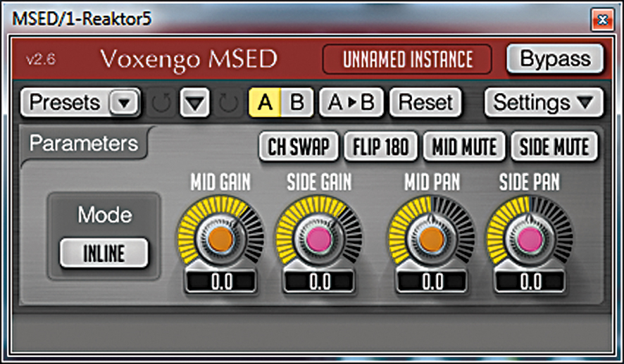Screen dimensions: 624x364
Task: Open the Settings menu
Action: (544, 103)
